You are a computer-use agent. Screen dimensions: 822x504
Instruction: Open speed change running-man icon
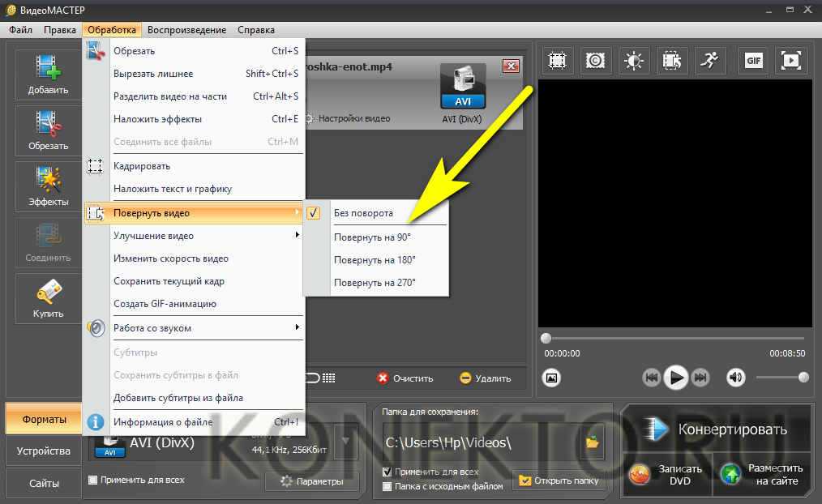[710, 61]
